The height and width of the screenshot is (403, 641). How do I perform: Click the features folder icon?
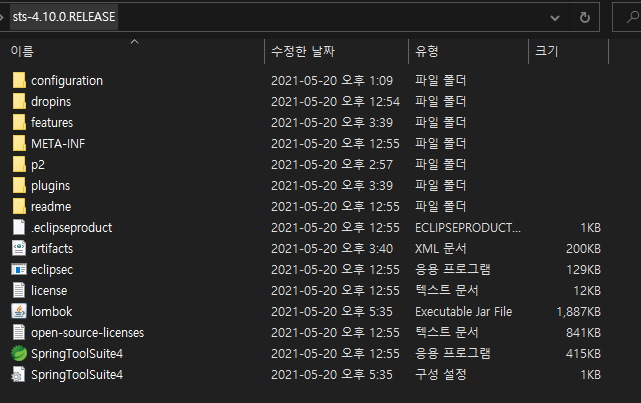coord(19,123)
